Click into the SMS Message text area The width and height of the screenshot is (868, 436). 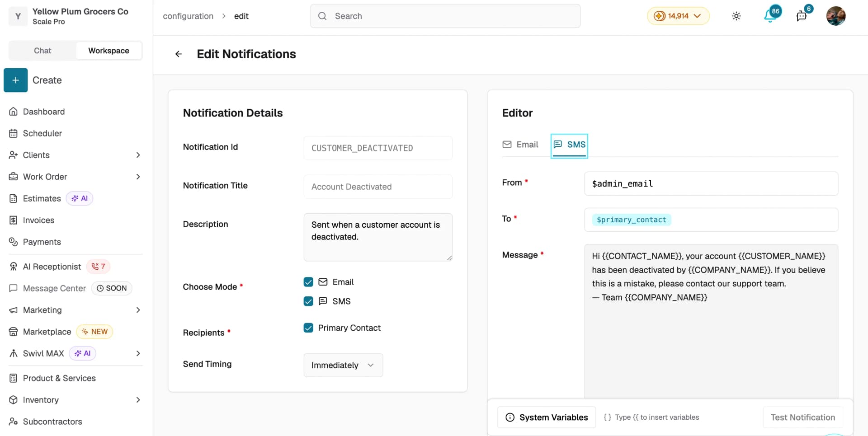coord(711,322)
